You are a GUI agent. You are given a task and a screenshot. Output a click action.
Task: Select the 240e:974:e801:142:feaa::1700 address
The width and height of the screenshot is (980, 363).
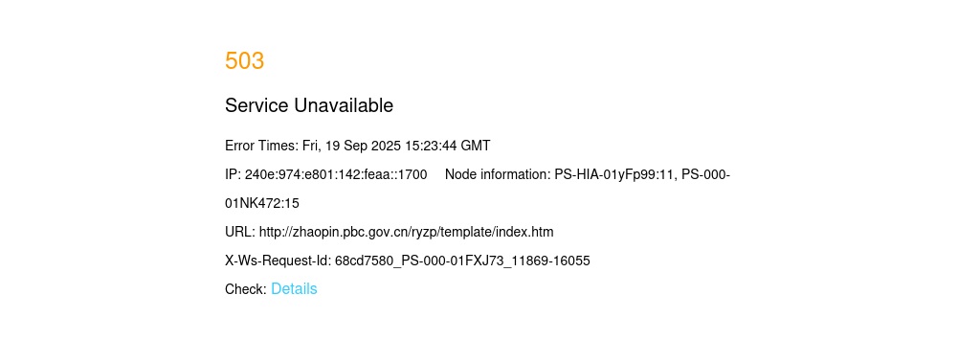(x=336, y=174)
